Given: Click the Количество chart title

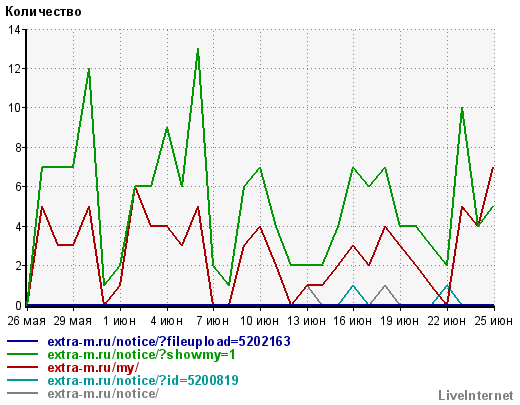Looking at the screenshot, I should (x=43, y=12).
